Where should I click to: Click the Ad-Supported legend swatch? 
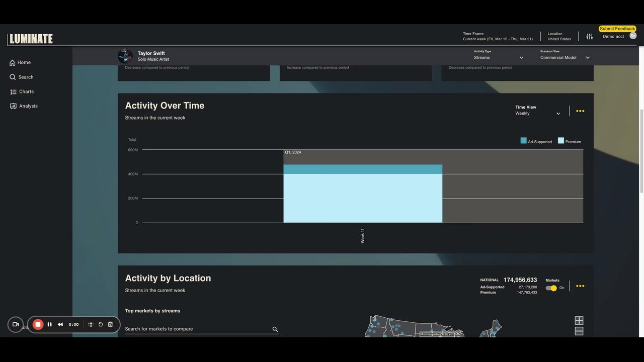[x=524, y=141]
